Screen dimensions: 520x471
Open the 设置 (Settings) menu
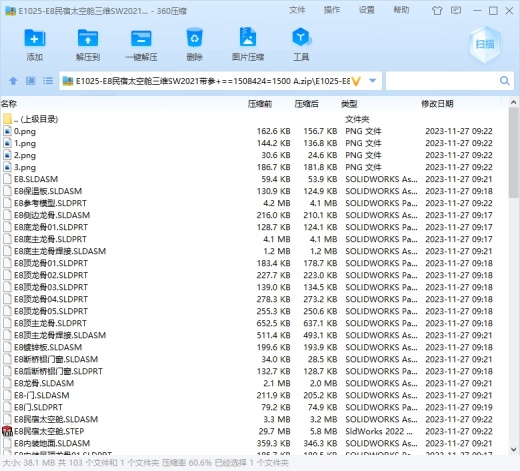click(x=366, y=10)
